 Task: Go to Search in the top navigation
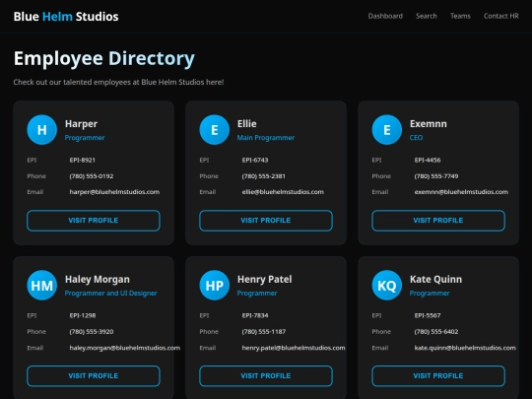[x=427, y=16]
